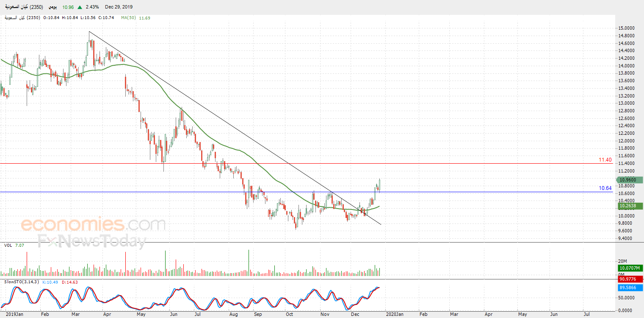Click the 2.43% change value

[x=92, y=7]
